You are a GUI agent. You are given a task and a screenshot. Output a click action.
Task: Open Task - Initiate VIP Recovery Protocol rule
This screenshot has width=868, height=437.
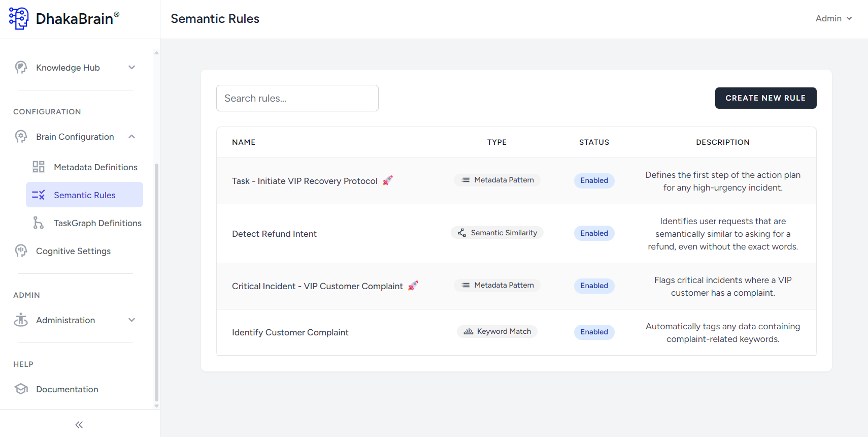point(305,181)
